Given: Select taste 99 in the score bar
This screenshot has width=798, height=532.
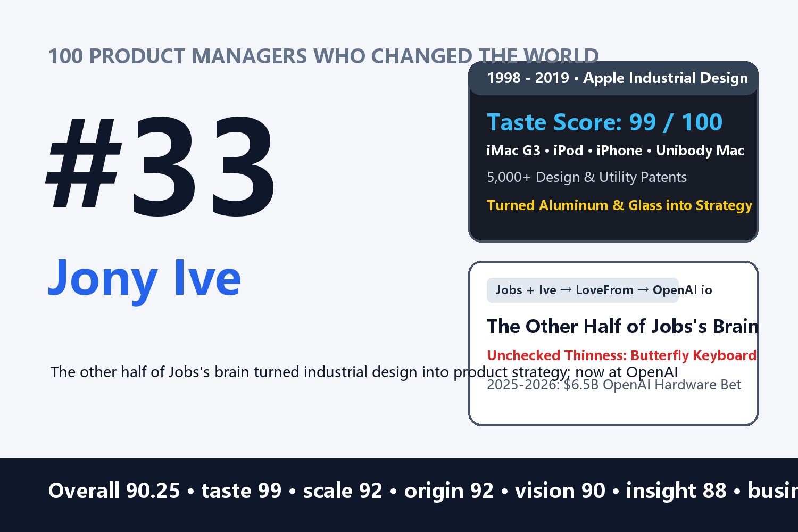Looking at the screenshot, I should [242, 491].
